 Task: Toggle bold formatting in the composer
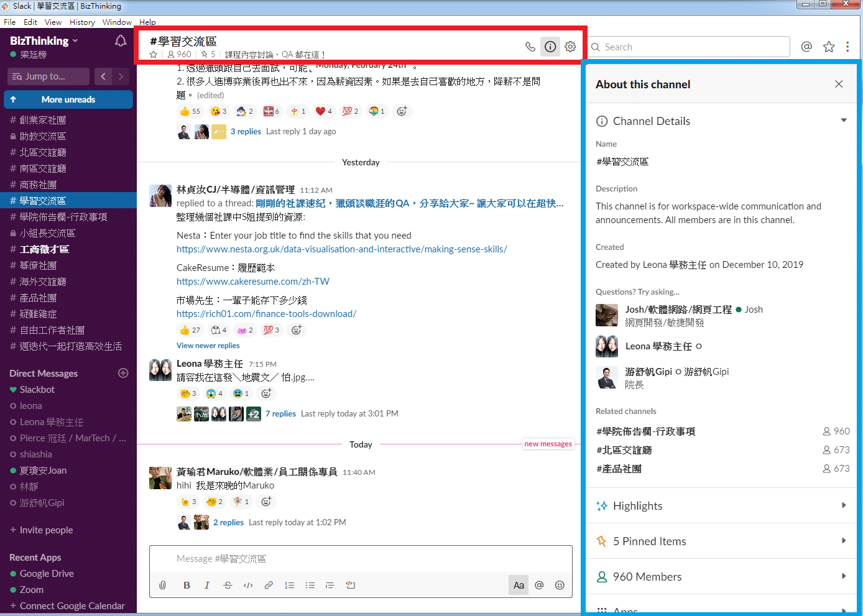coord(187,585)
